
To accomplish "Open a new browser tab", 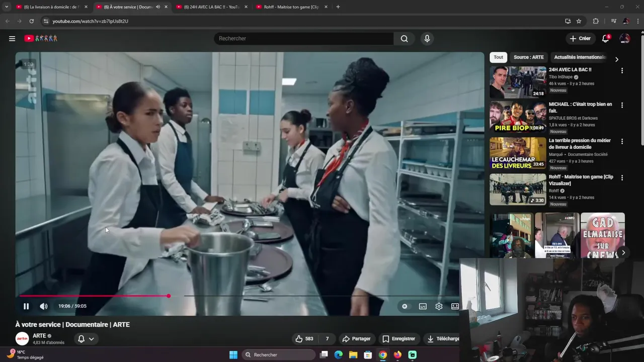I will (x=338, y=7).
